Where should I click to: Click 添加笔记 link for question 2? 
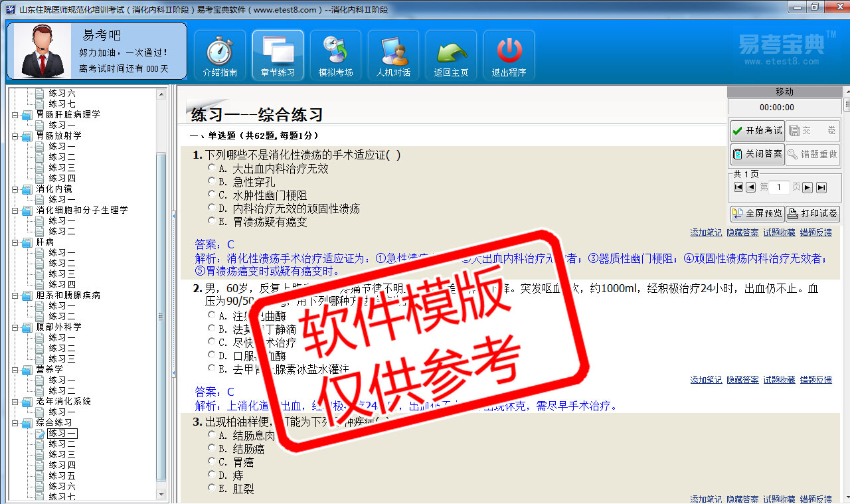706,380
